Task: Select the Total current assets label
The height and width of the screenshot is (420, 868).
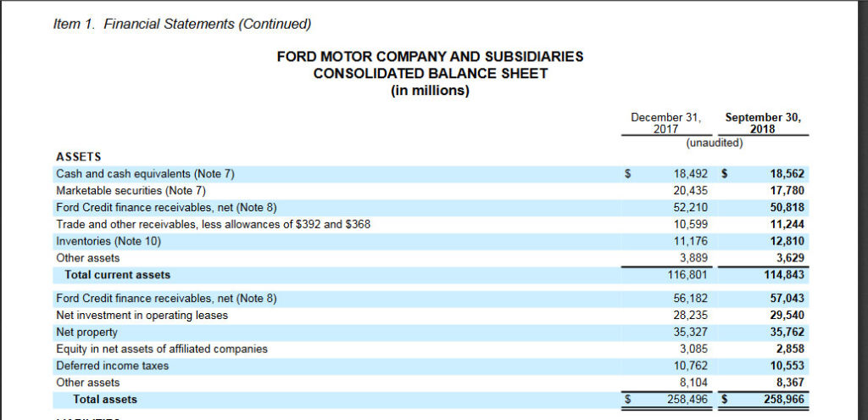Action: (x=117, y=275)
